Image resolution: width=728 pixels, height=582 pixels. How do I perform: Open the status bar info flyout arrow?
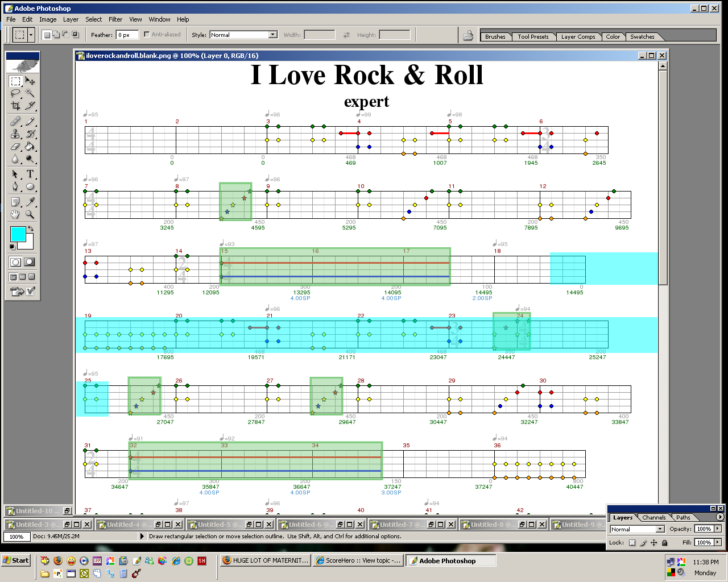[142, 536]
